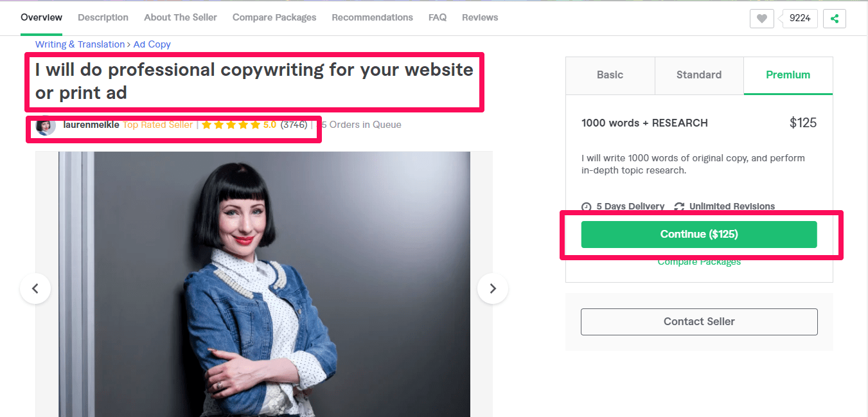The image size is (868, 417).
Task: Click the Contact Seller button
Action: point(699,322)
